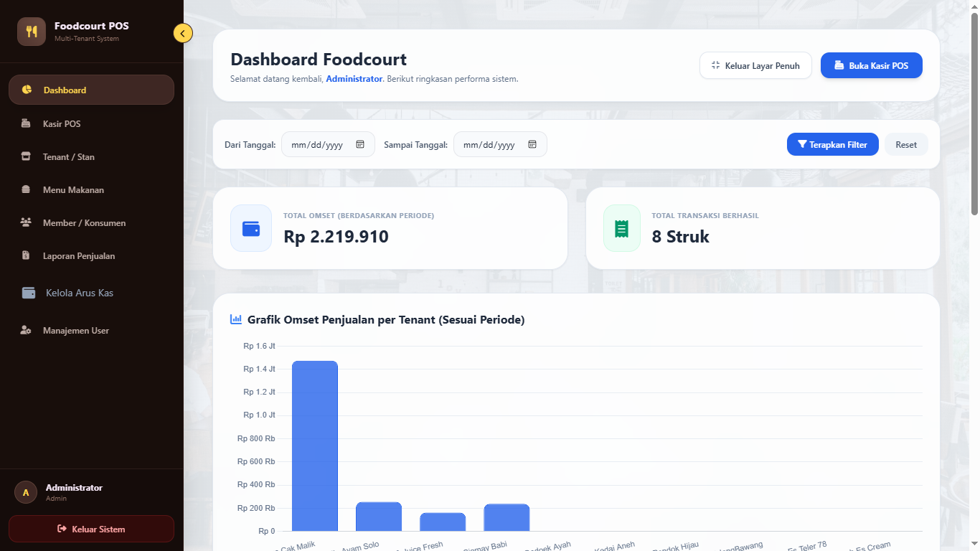Click the Rp 1.6 Jt axis label
Image resolution: width=980 pixels, height=551 pixels.
coord(259,346)
